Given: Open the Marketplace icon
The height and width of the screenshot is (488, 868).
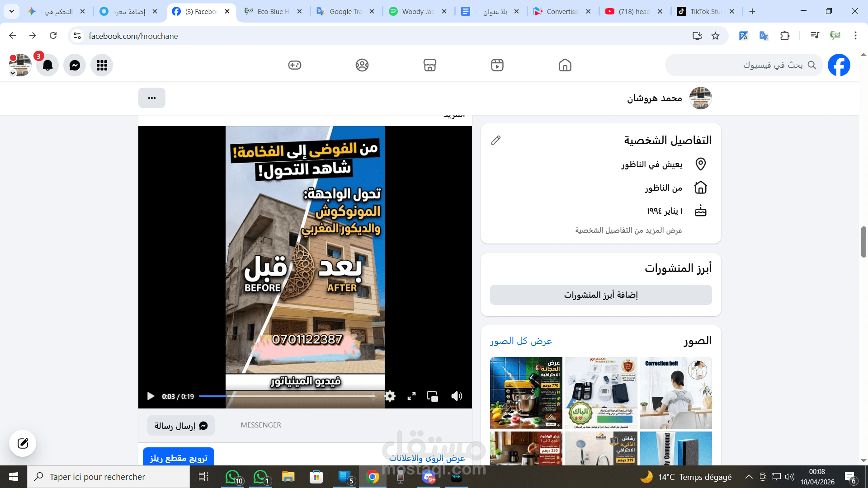Looking at the screenshot, I should click(429, 65).
